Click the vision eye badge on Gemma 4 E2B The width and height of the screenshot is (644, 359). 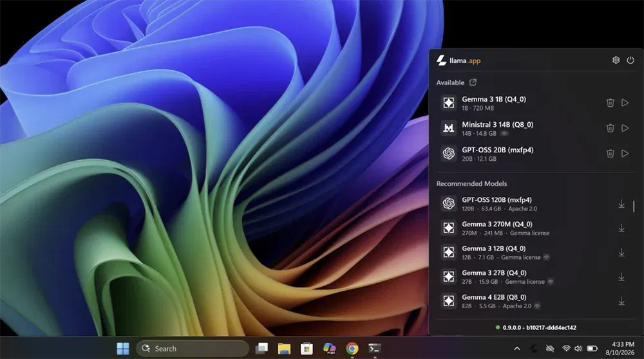(x=537, y=306)
